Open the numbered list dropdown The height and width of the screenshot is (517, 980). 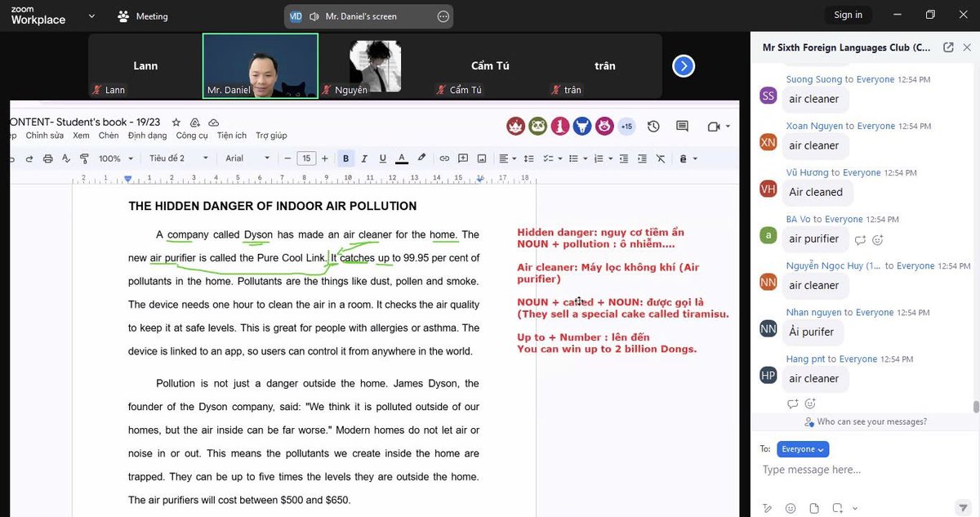603,158
